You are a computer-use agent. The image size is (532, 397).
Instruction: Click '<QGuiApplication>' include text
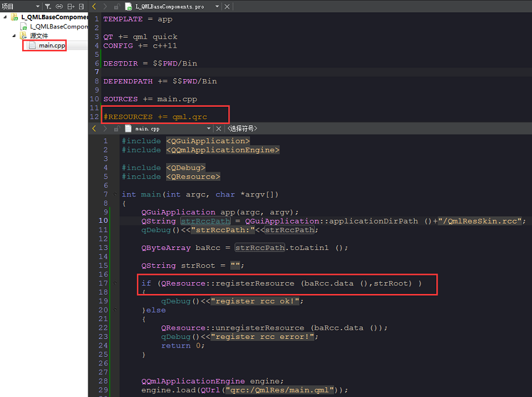point(208,141)
